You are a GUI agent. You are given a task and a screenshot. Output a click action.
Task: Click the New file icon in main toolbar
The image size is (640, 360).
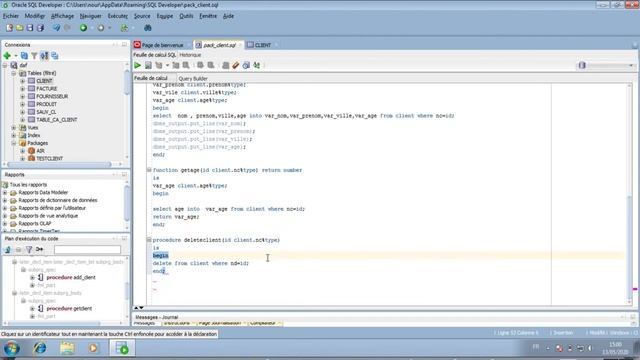click(x=9, y=28)
